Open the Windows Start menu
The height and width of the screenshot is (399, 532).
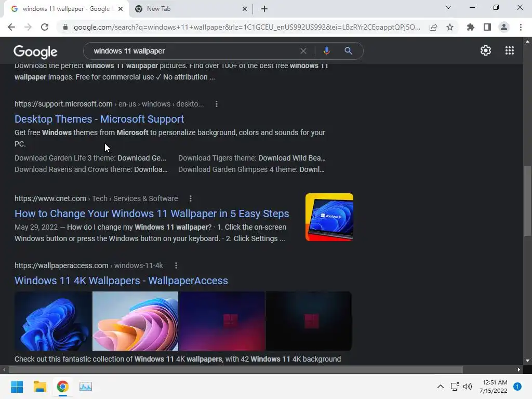click(x=17, y=387)
